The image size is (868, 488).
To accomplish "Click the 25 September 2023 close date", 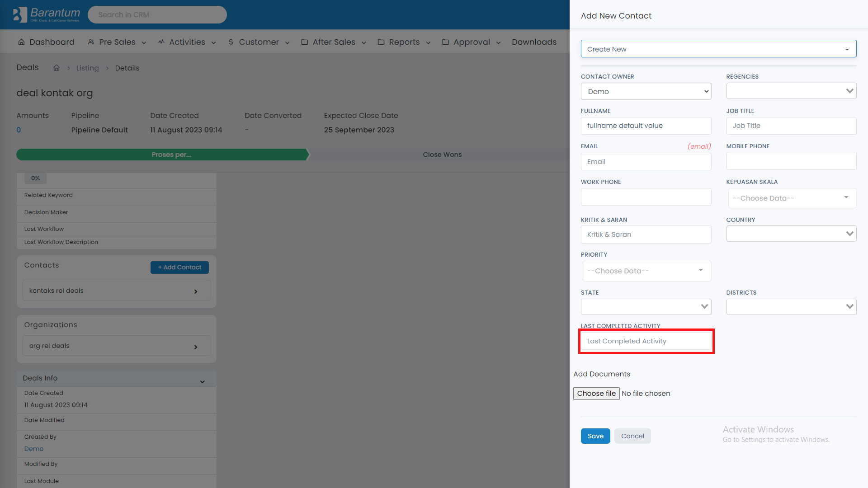I will 359,130.
